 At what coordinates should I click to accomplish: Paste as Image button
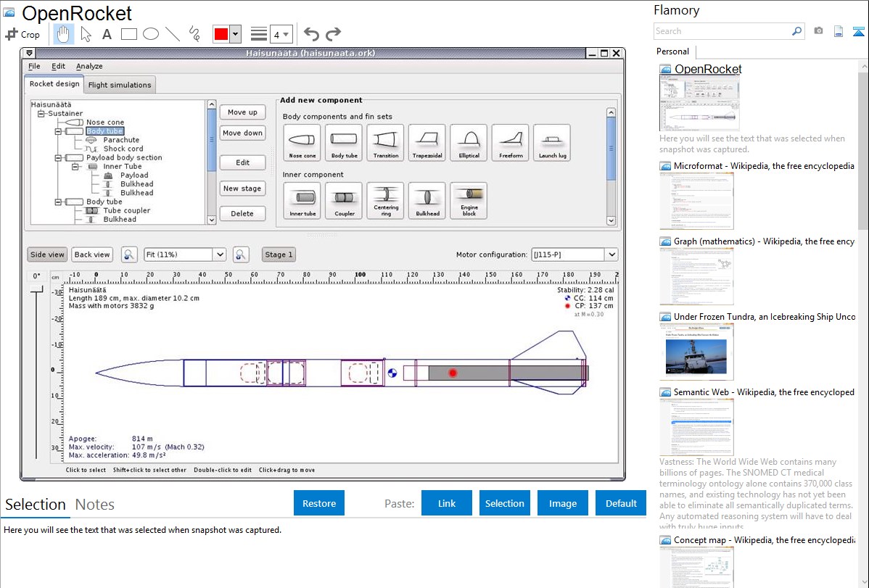click(563, 503)
